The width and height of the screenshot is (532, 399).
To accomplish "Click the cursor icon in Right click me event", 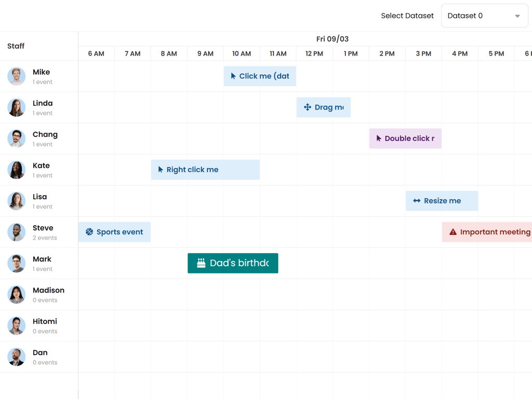I will tap(161, 169).
